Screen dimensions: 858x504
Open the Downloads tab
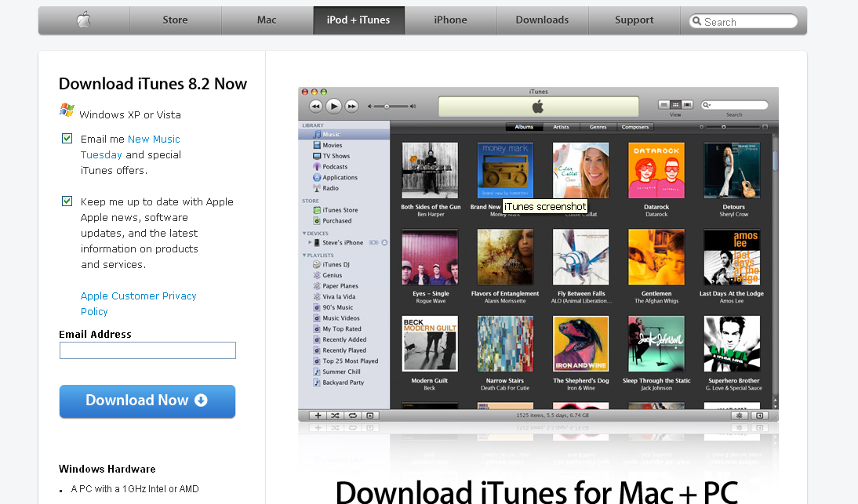[542, 20]
